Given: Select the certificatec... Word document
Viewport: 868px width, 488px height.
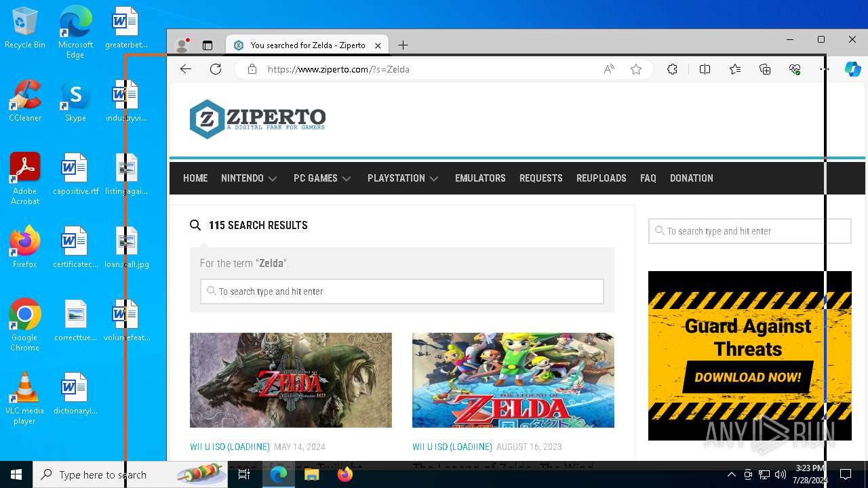Looking at the screenshot, I should click(x=75, y=247).
